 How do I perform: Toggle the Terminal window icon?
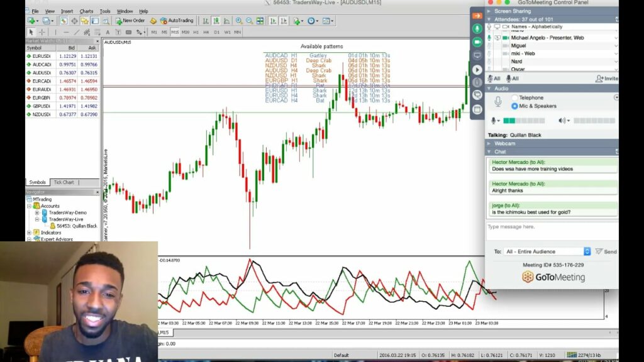tap(95, 21)
